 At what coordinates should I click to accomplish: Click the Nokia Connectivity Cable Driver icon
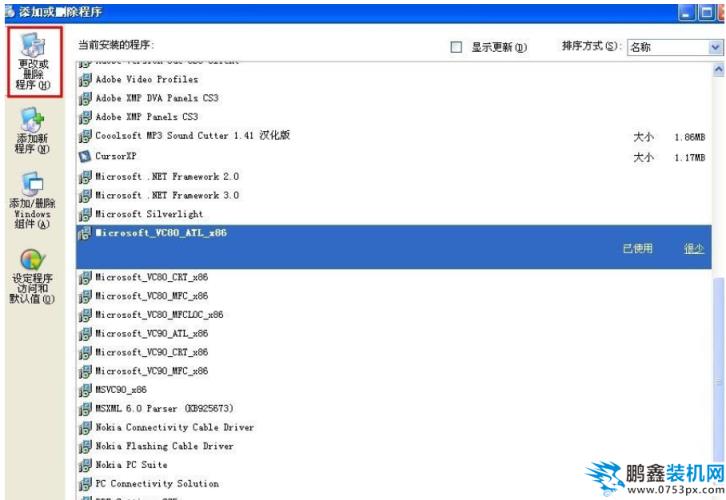coord(85,428)
